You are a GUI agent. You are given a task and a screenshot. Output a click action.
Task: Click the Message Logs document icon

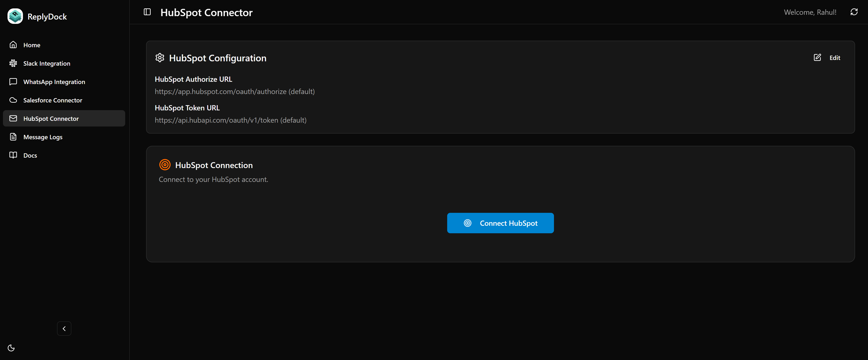(13, 137)
